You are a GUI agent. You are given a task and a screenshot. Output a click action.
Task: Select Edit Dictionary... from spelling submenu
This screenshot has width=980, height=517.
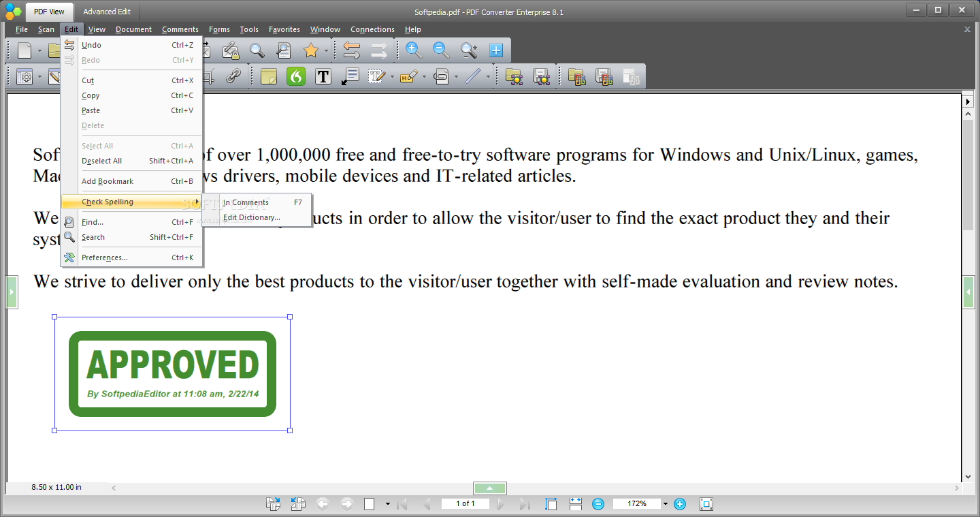(257, 217)
